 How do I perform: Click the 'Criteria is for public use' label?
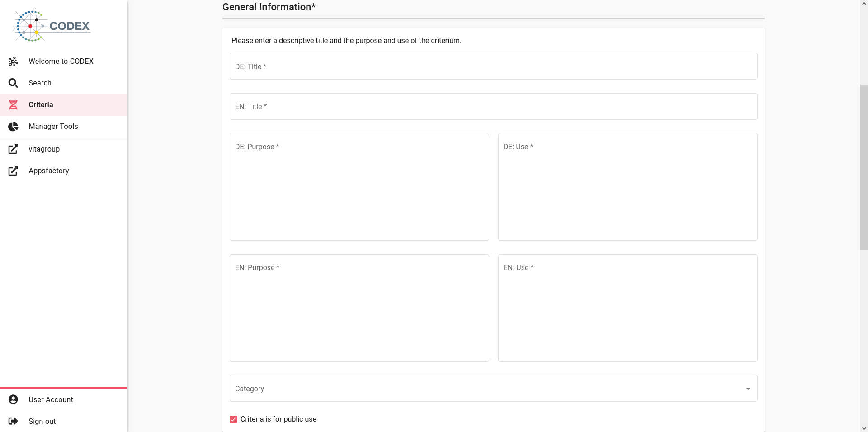tap(278, 419)
